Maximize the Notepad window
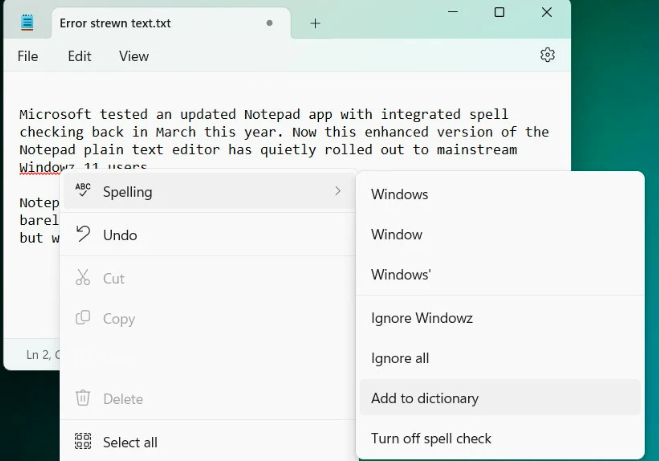Screen dimensions: 659x461 [x=499, y=12]
